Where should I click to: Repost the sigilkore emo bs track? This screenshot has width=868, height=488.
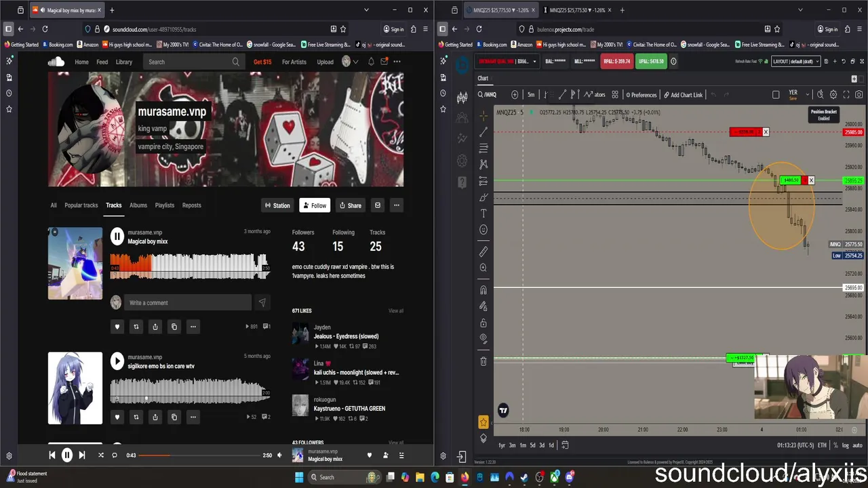[x=136, y=417]
